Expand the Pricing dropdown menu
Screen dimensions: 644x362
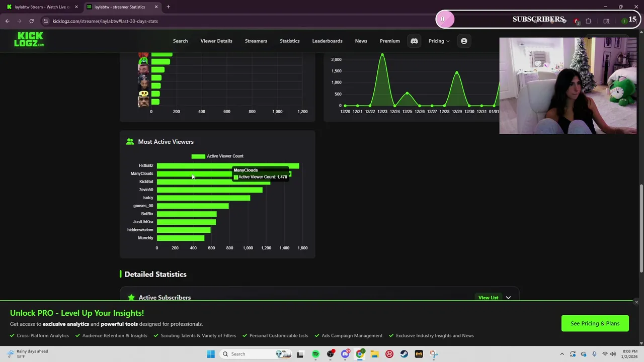439,41
